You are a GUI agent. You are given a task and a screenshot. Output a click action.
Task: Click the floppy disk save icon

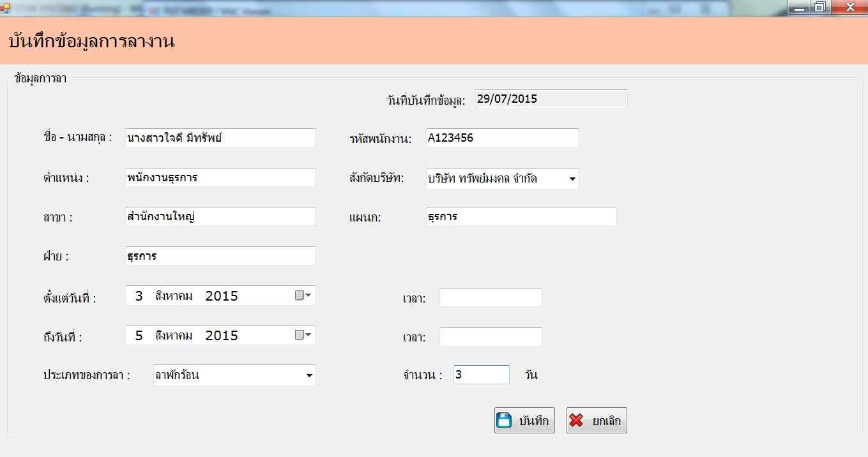505,421
